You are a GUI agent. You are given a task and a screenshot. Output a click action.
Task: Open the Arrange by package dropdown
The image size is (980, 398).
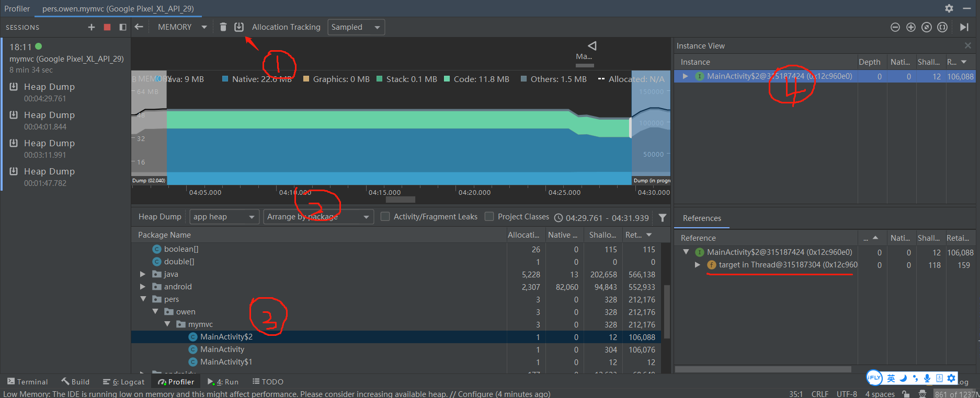pyautogui.click(x=318, y=217)
